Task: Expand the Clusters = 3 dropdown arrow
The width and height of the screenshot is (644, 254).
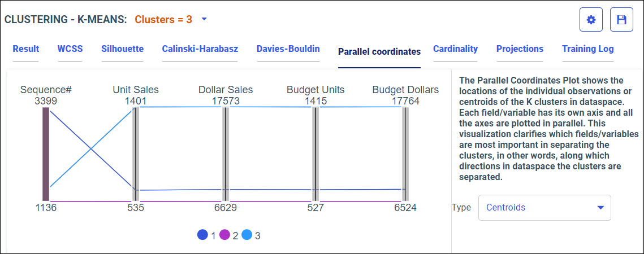Action: [x=205, y=19]
